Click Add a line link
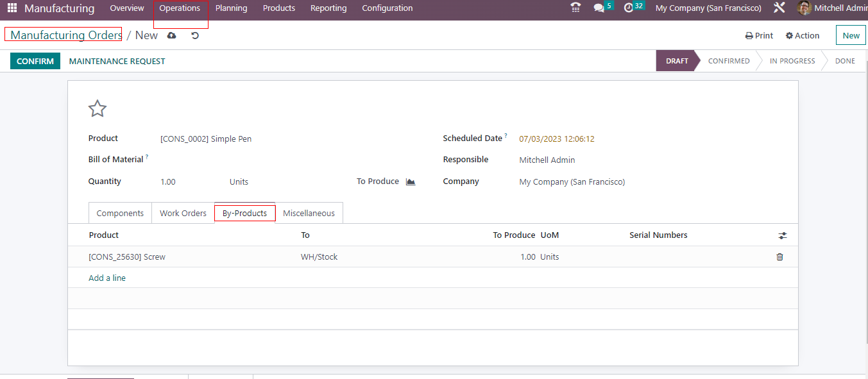The height and width of the screenshot is (379, 868). 107,278
